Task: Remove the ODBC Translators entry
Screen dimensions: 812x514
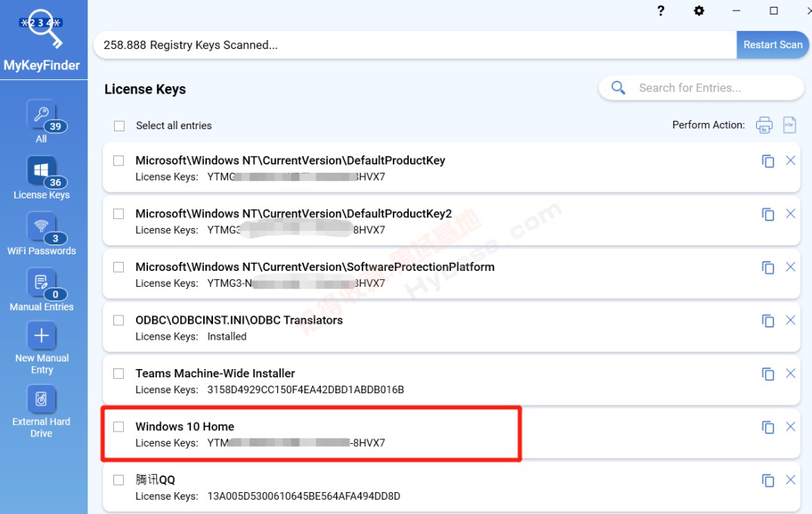Action: point(790,320)
